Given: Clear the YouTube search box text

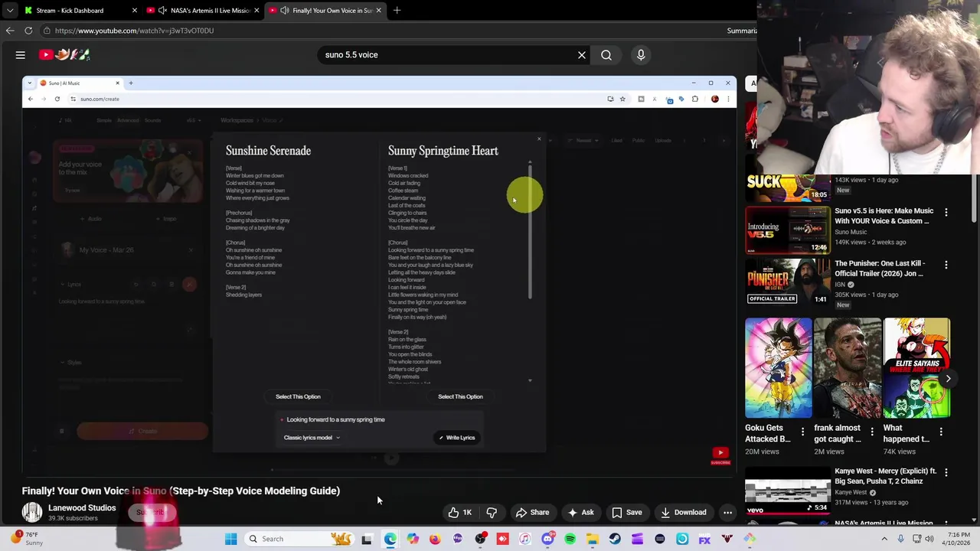Looking at the screenshot, I should (582, 55).
